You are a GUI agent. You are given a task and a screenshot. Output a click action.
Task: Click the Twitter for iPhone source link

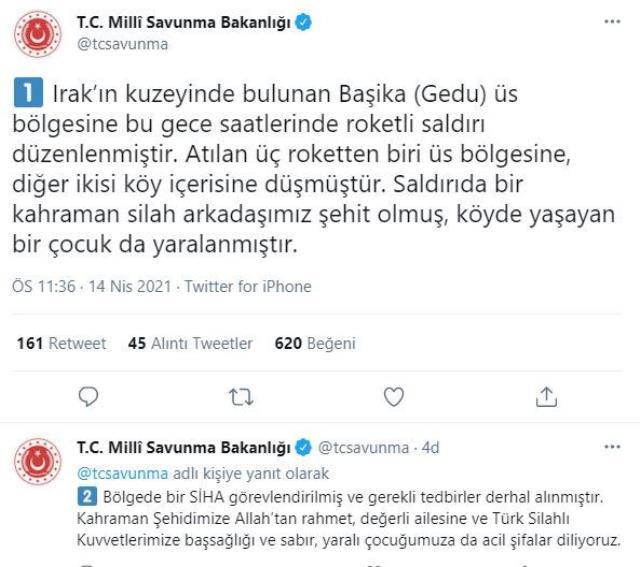248,286
